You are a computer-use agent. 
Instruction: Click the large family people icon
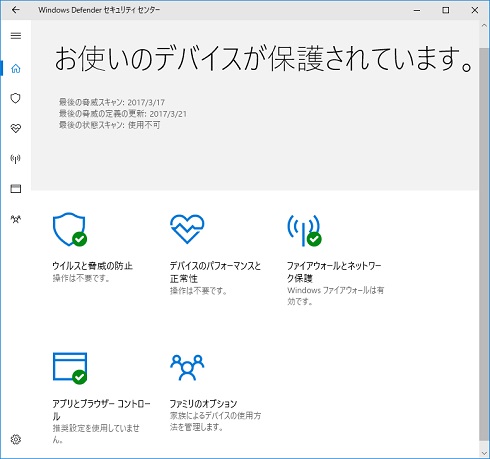(187, 368)
